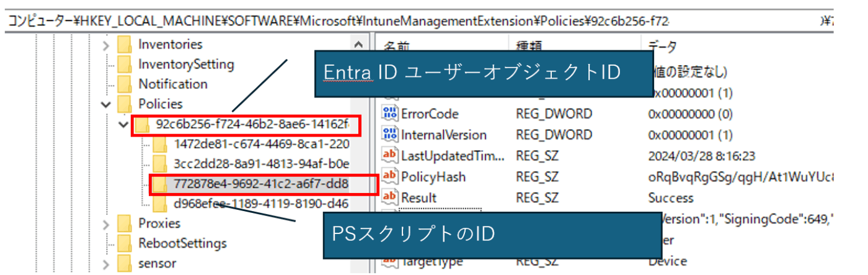Expand the Inventories key
Screen dimensions: 868x275
tap(106, 45)
